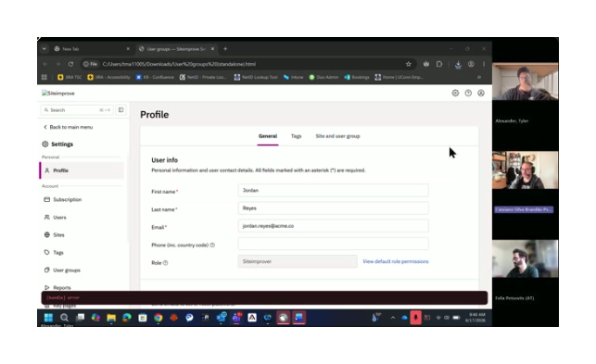Open the browser downloads icon
The height and width of the screenshot is (364, 596).
458,65
